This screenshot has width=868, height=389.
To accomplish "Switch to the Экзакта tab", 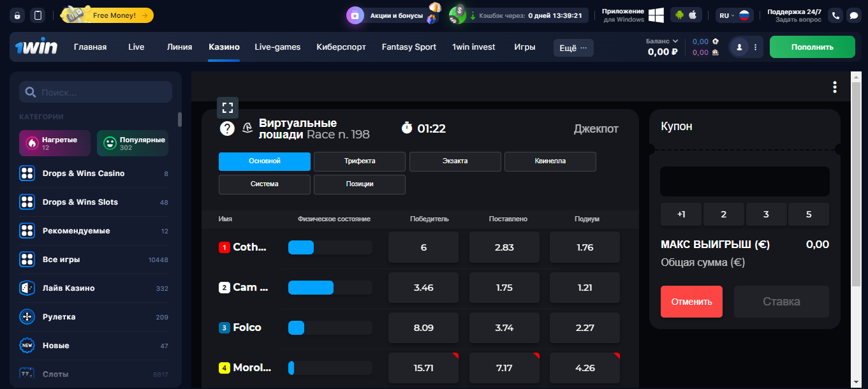I will tap(455, 161).
